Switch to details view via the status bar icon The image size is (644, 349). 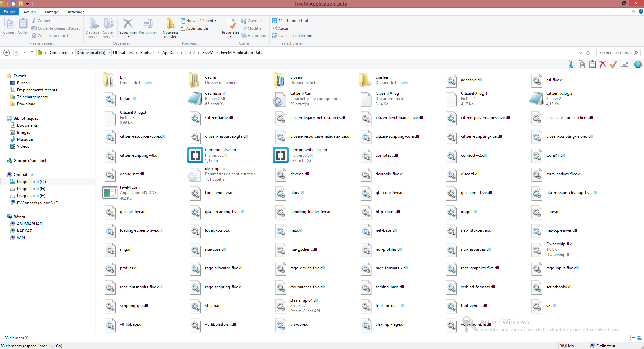tap(632, 338)
